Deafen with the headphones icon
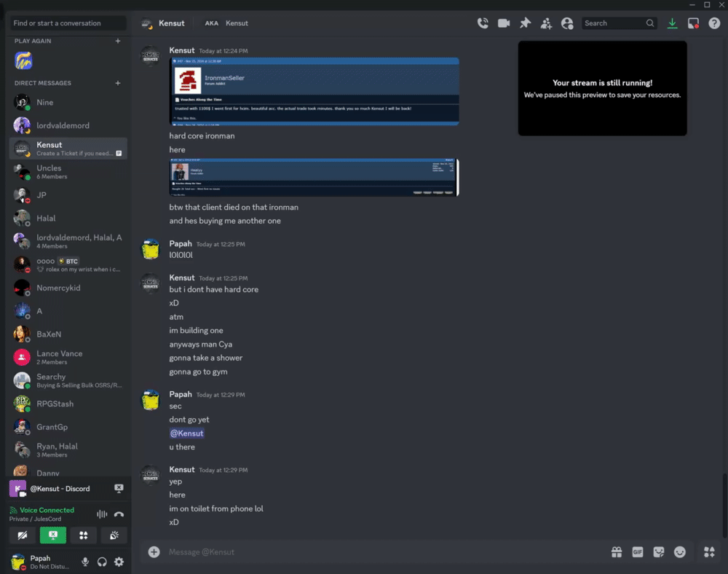The width and height of the screenshot is (728, 574). pyautogui.click(x=102, y=562)
